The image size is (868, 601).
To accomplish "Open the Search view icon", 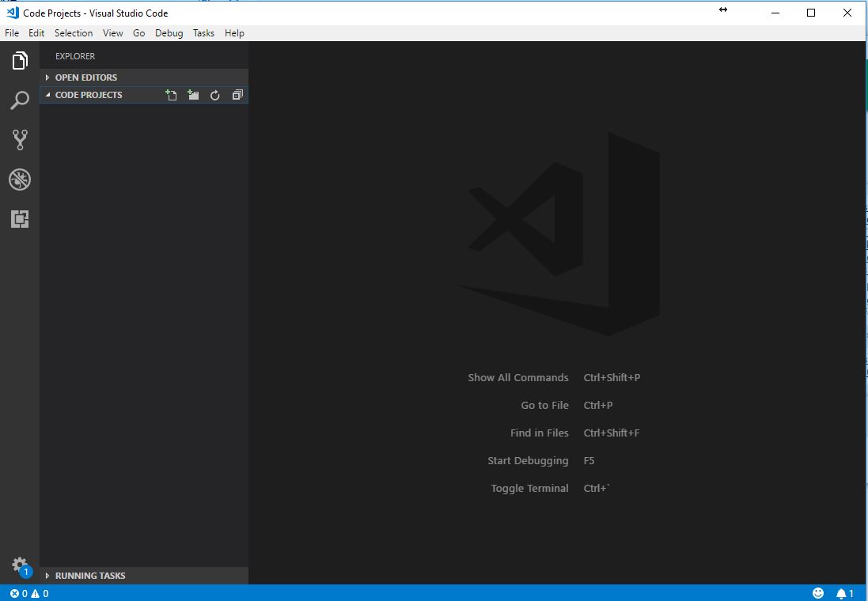I will tap(19, 100).
